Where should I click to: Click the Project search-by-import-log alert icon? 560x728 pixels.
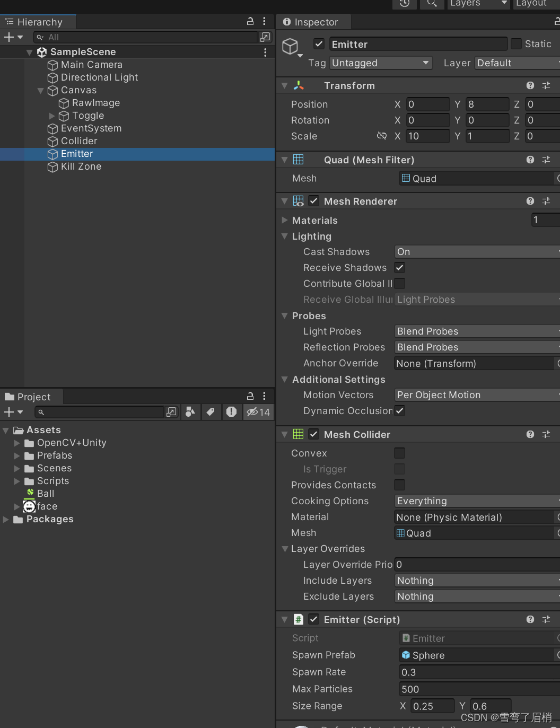(231, 412)
